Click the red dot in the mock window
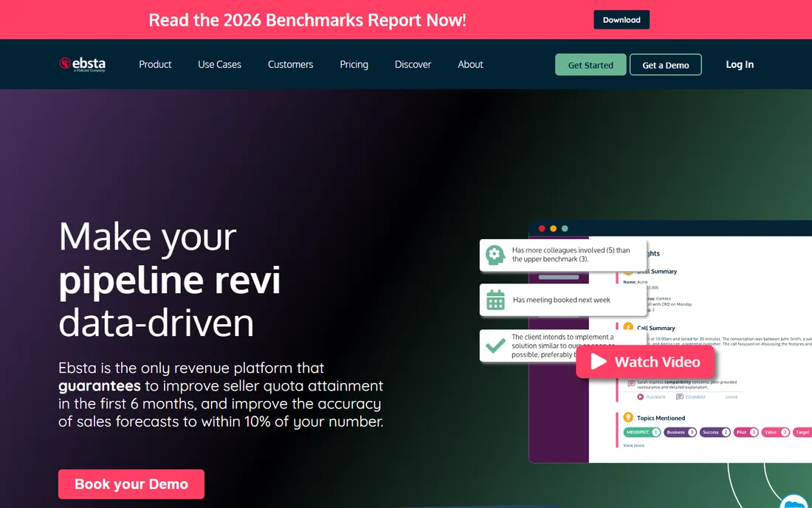Image resolution: width=812 pixels, height=508 pixels. coord(542,228)
